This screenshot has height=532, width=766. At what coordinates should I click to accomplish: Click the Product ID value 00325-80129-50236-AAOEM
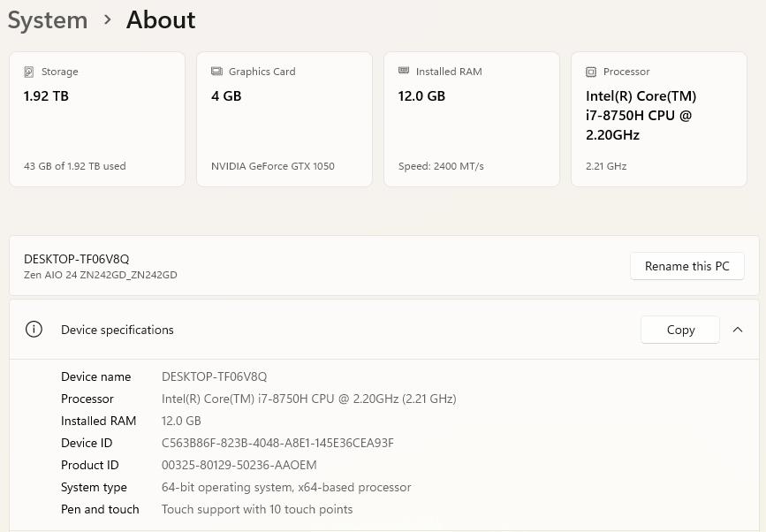pyautogui.click(x=239, y=465)
